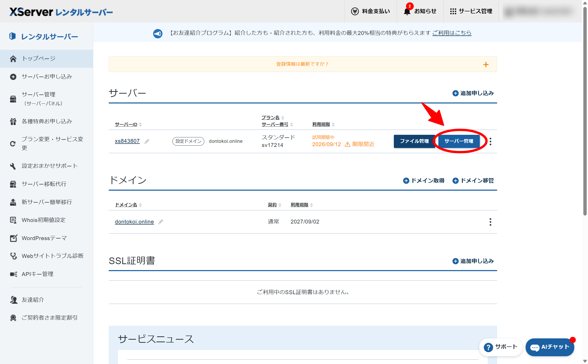The width and height of the screenshot is (588, 364).
Task: Open three-dot menu for dontokoi.online domain
Action: (490, 222)
